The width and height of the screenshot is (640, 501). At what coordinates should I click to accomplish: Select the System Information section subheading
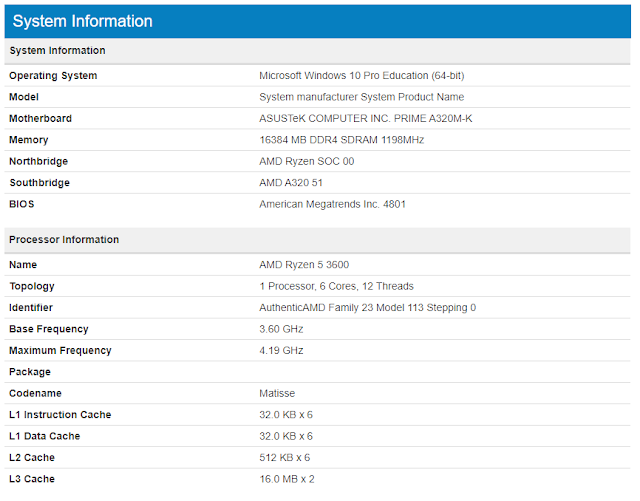(58, 51)
